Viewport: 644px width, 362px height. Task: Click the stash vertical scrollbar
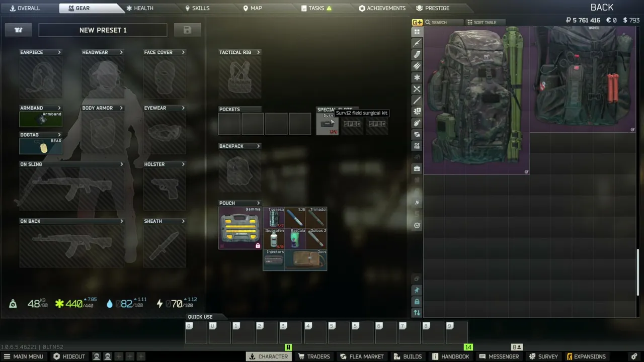[x=638, y=271]
